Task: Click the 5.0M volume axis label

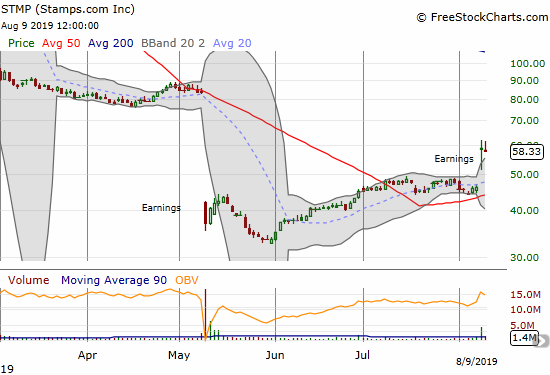Action: [523, 325]
